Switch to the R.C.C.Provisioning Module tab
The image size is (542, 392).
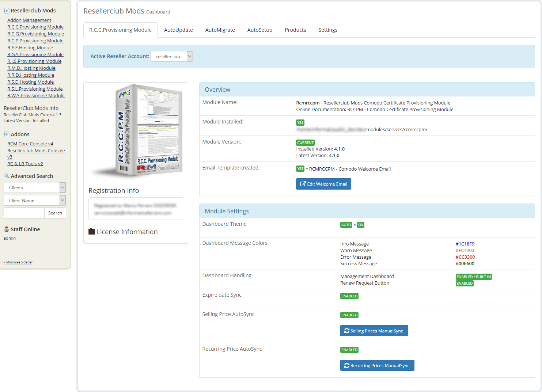(120, 30)
